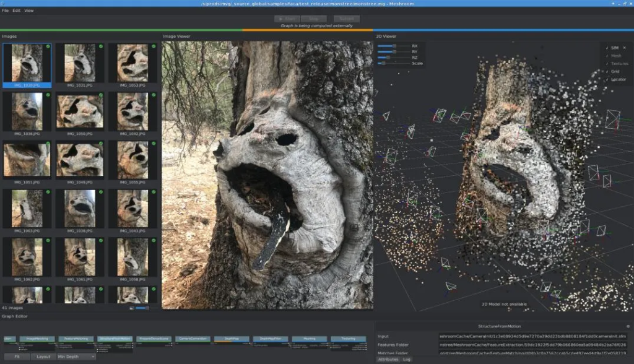The width and height of the screenshot is (634, 364).
Task: Select the StructureFromMotion node in Graph Editor
Action: [x=115, y=339]
